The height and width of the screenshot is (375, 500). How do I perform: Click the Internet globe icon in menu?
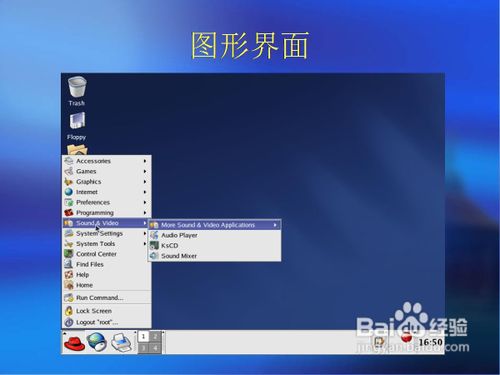click(69, 192)
